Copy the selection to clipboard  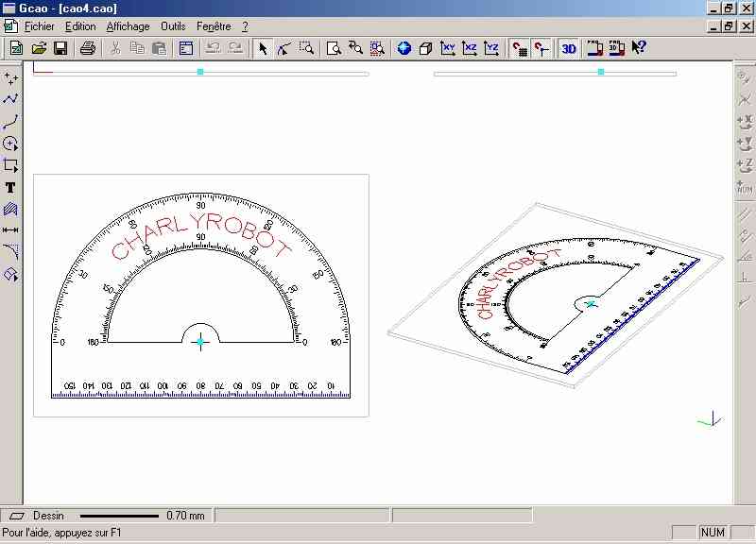(137, 48)
